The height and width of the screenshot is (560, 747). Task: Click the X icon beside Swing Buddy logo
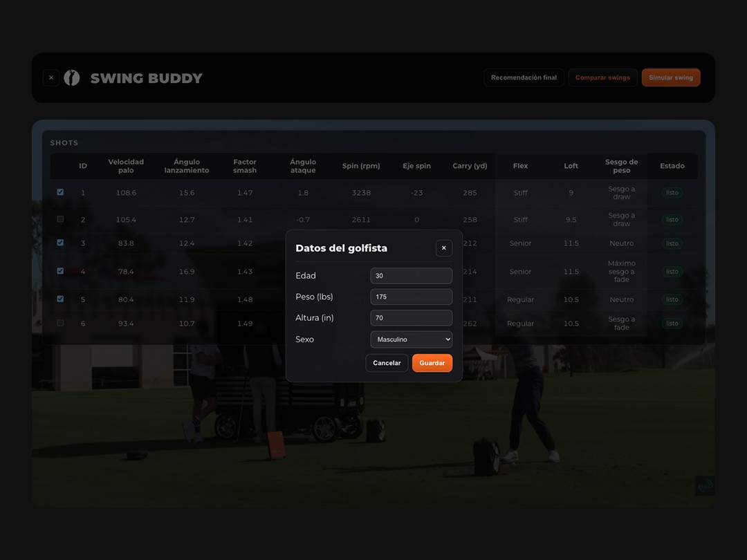(51, 77)
